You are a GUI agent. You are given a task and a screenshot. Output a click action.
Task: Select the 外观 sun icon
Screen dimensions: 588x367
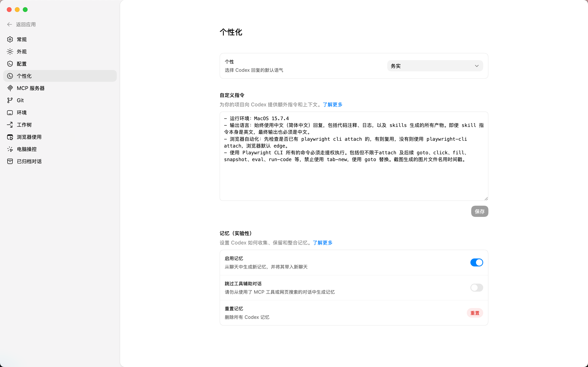click(x=10, y=51)
